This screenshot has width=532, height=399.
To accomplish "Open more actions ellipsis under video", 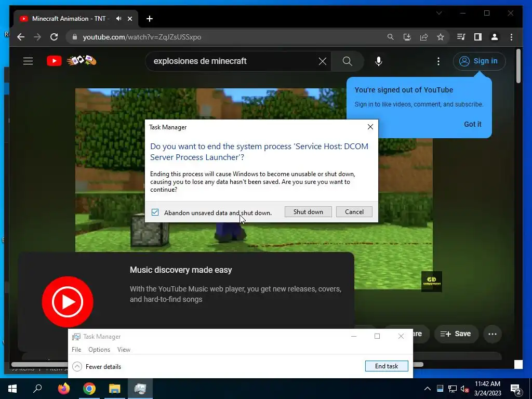I will (x=493, y=334).
